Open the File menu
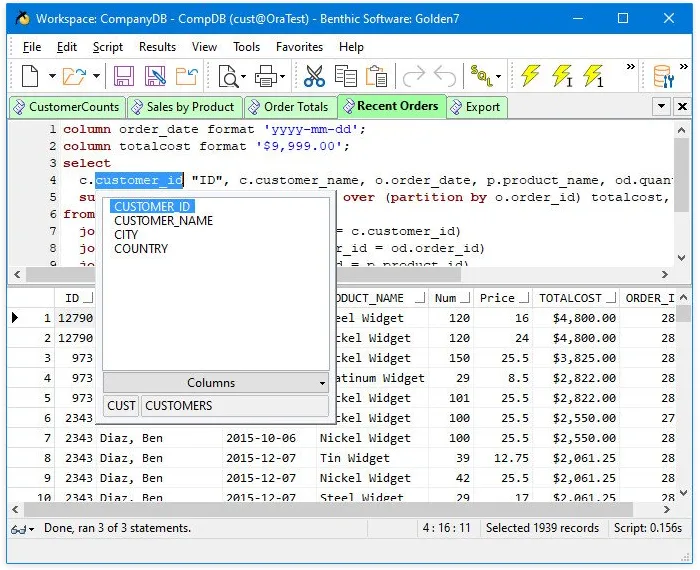 click(x=32, y=47)
